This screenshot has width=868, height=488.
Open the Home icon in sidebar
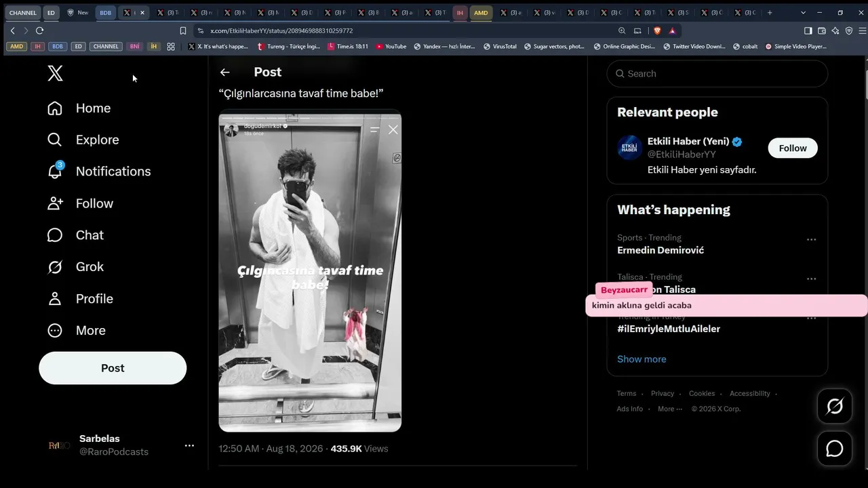click(x=55, y=108)
